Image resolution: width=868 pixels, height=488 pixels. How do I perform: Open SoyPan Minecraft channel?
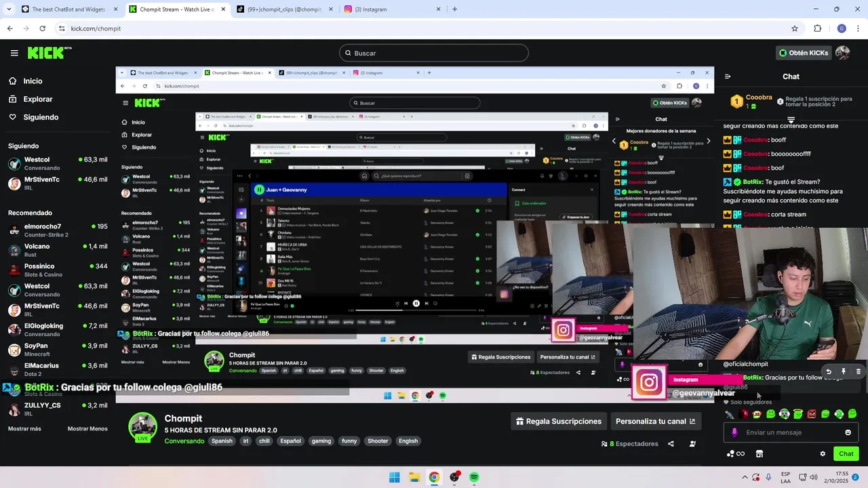pos(58,349)
